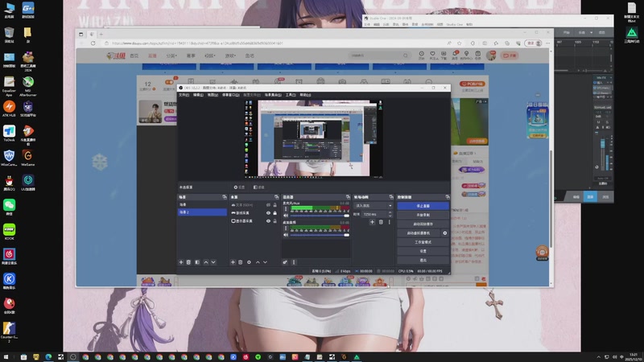Toggle lock on 游戏采集 source
Screen dimensions: 644x362
275,213
